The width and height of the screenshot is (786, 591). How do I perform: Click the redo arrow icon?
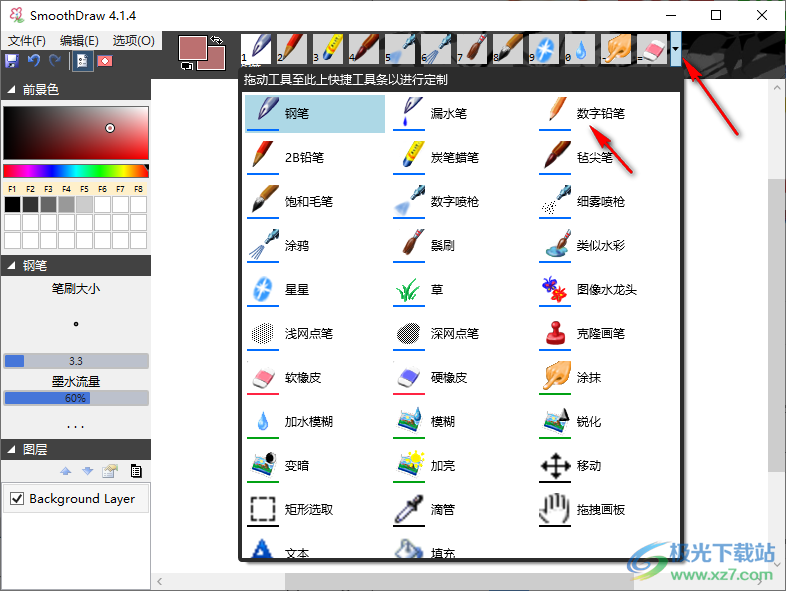click(x=55, y=61)
